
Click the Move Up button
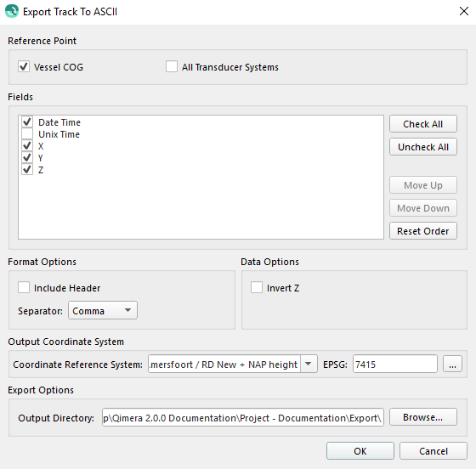(423, 184)
